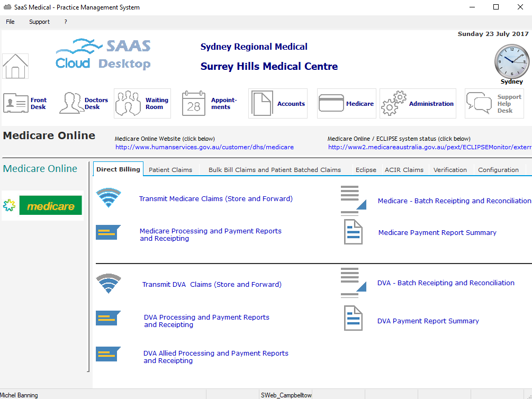Click the Medicare Online teal sidebar heading
This screenshot has width=532, height=399.
coord(40,169)
